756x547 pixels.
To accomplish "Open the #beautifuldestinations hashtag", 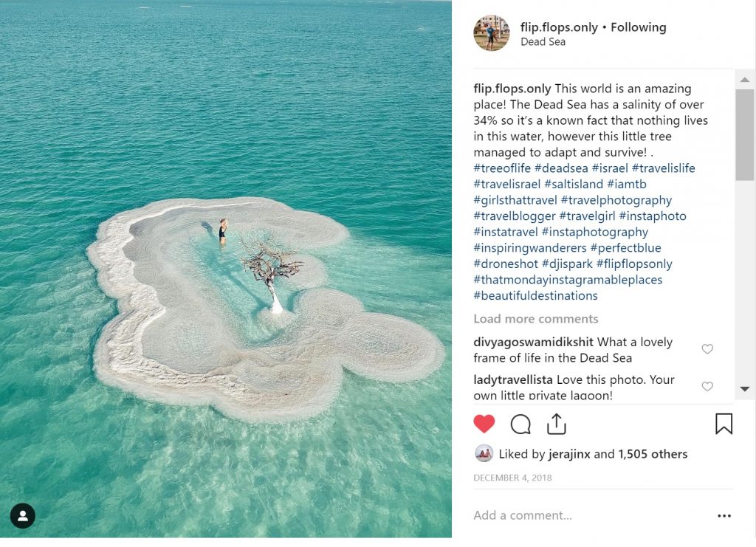I will coord(535,296).
